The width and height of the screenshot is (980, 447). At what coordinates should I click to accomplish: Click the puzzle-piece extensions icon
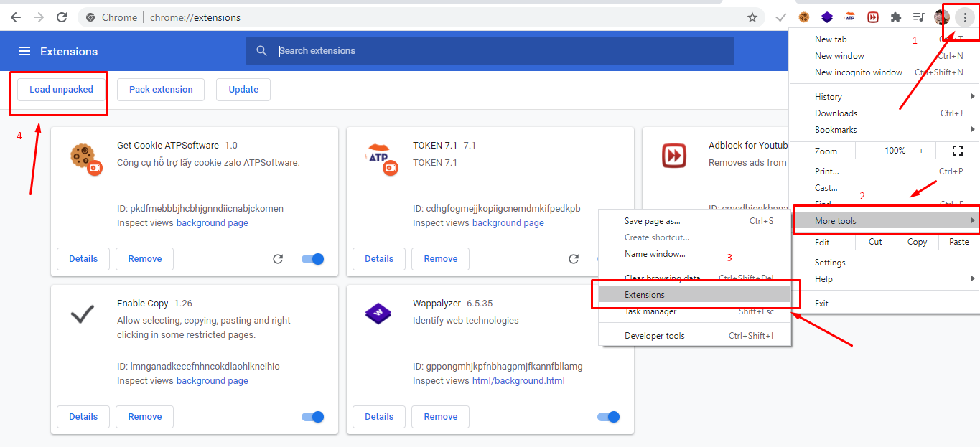tap(894, 17)
